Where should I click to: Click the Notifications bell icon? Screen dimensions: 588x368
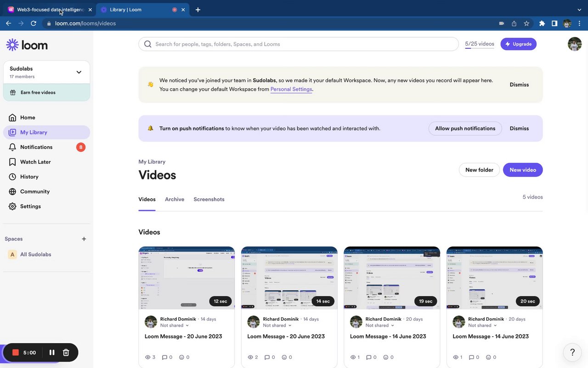tap(12, 147)
